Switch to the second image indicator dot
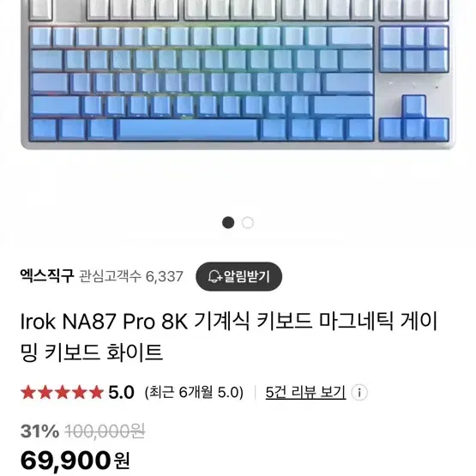Image resolution: width=476 pixels, height=476 pixels. coord(248,222)
